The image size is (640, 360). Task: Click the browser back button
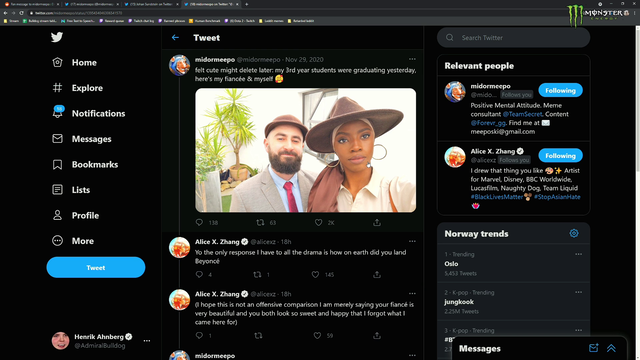click(x=5, y=13)
